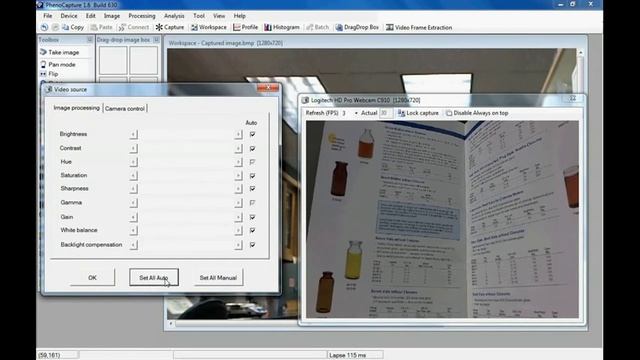Switch to the Camera control tab
640x360 pixels.
[x=124, y=109]
